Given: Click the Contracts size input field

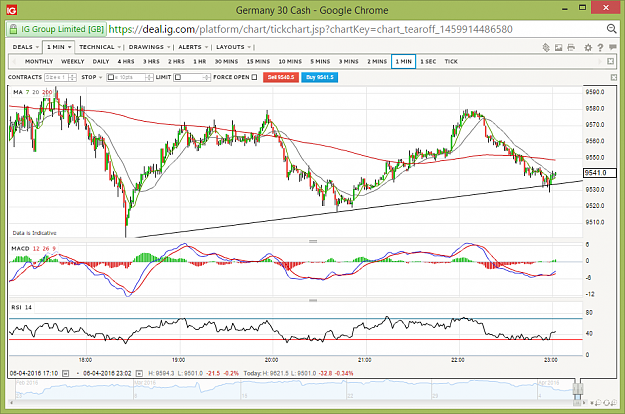Looking at the screenshot, I should (56, 77).
